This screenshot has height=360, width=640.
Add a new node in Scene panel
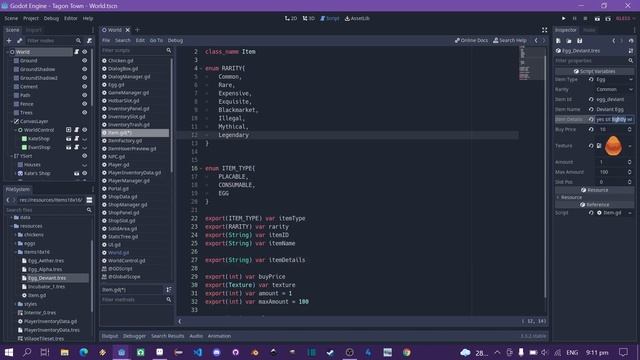[9, 41]
